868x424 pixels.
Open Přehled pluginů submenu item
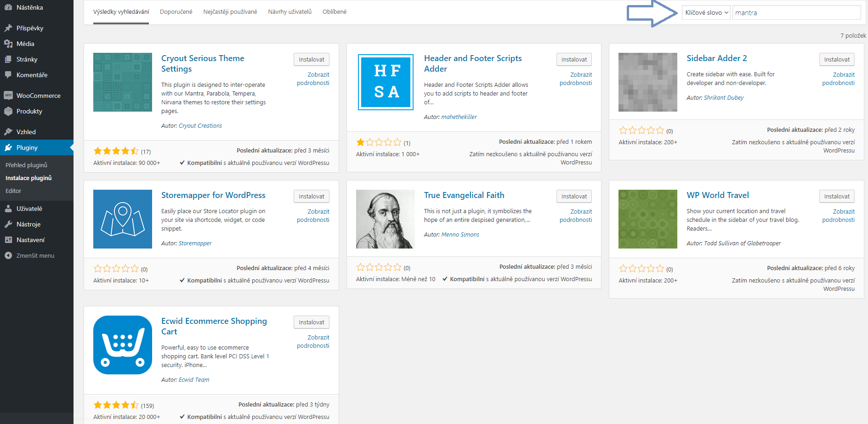(x=26, y=165)
